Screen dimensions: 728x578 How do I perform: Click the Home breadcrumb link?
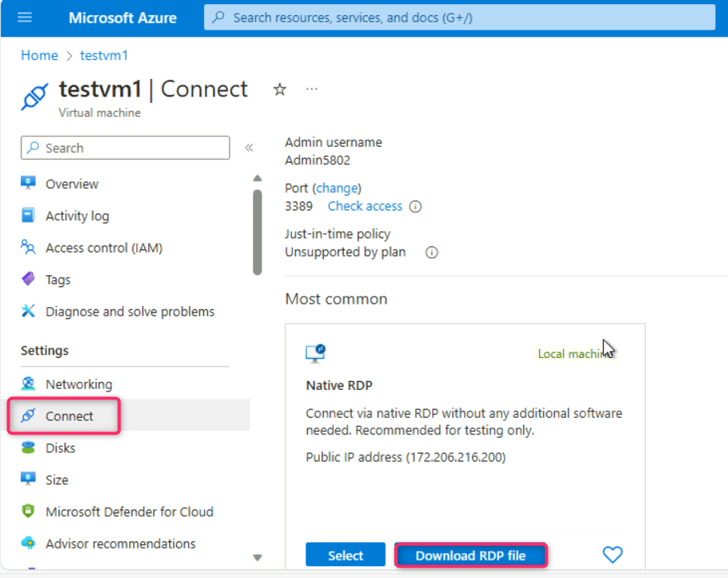(39, 55)
